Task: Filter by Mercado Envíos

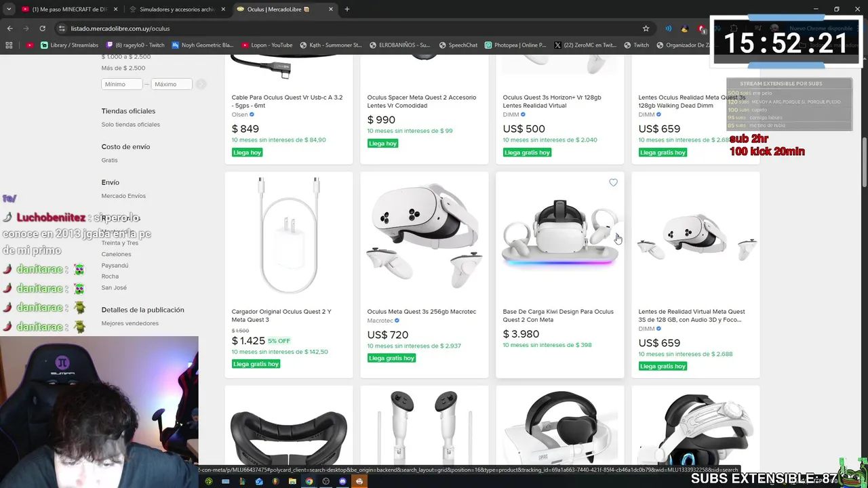Action: [123, 196]
